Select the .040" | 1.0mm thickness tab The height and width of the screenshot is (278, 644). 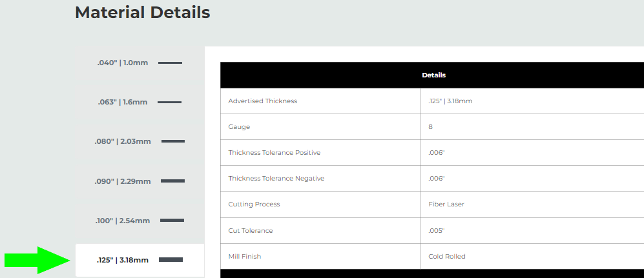tap(123, 63)
